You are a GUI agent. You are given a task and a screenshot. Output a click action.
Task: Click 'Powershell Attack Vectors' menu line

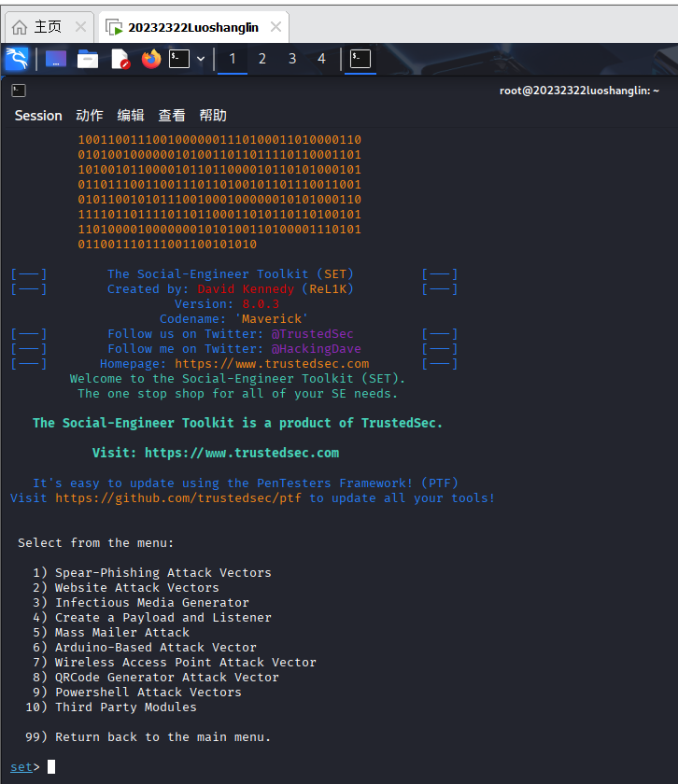point(148,692)
